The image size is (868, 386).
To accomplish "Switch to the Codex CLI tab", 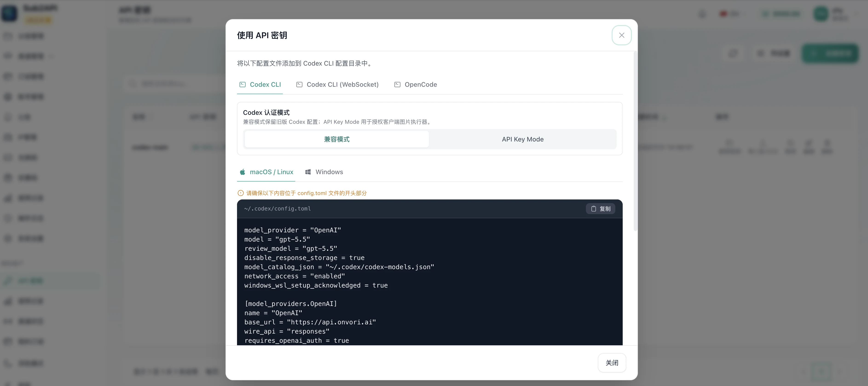I will (x=260, y=85).
